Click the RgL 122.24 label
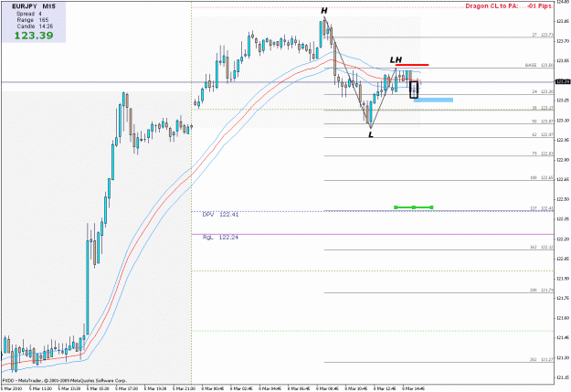The image size is (571, 392). (220, 238)
